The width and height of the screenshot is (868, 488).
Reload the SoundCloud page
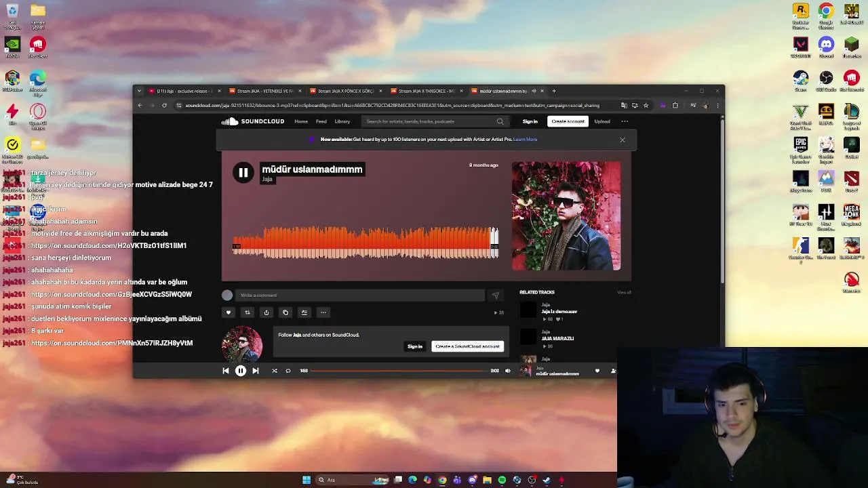[x=165, y=105]
